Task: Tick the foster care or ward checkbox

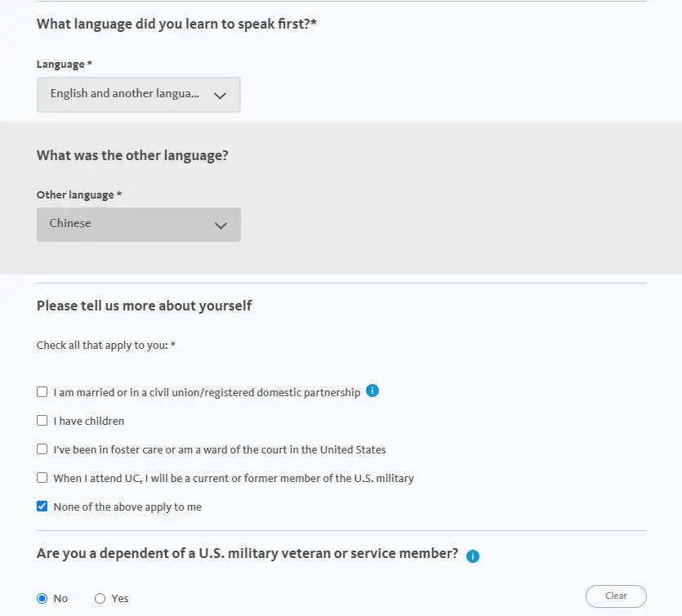Action: tap(42, 449)
